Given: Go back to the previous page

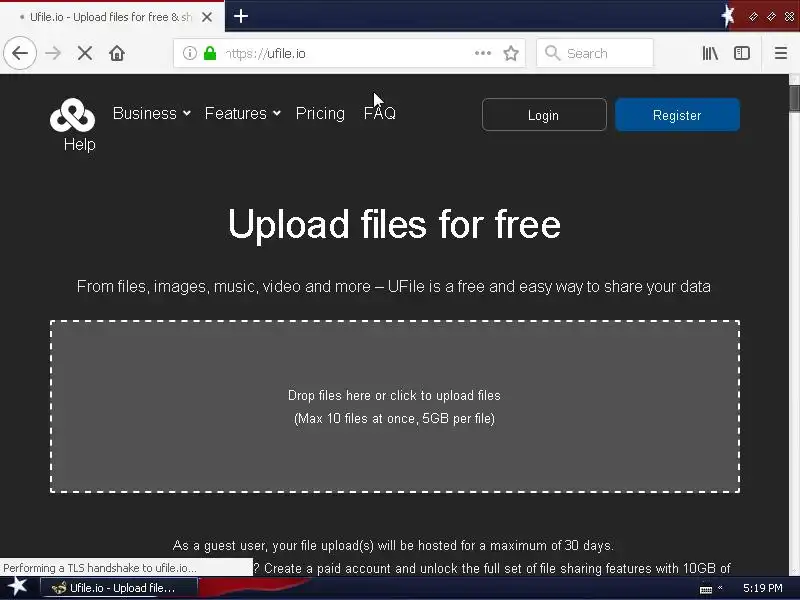Looking at the screenshot, I should (x=20, y=53).
